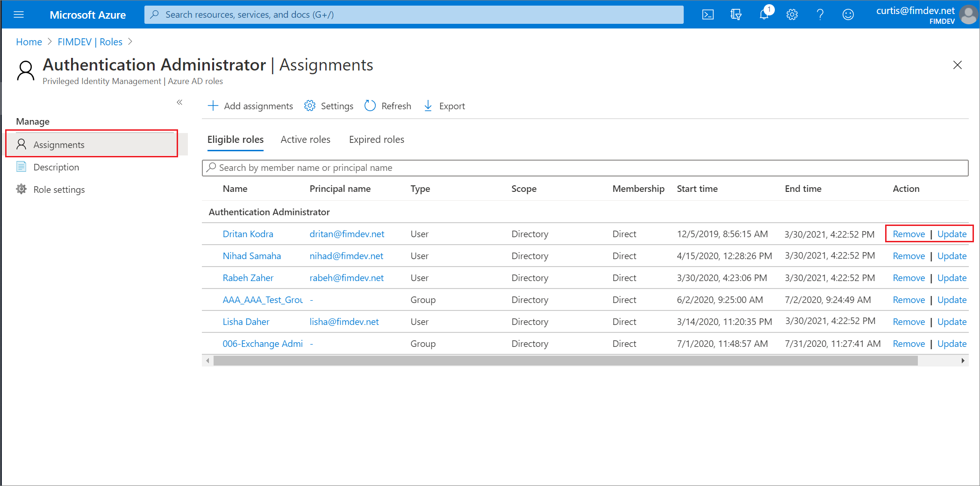980x486 pixels.
Task: Update Lisha Daher's assignment
Action: [x=952, y=322]
